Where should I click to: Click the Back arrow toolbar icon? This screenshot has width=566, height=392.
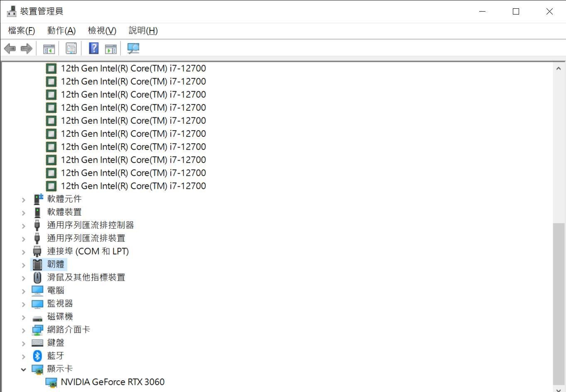(x=10, y=49)
